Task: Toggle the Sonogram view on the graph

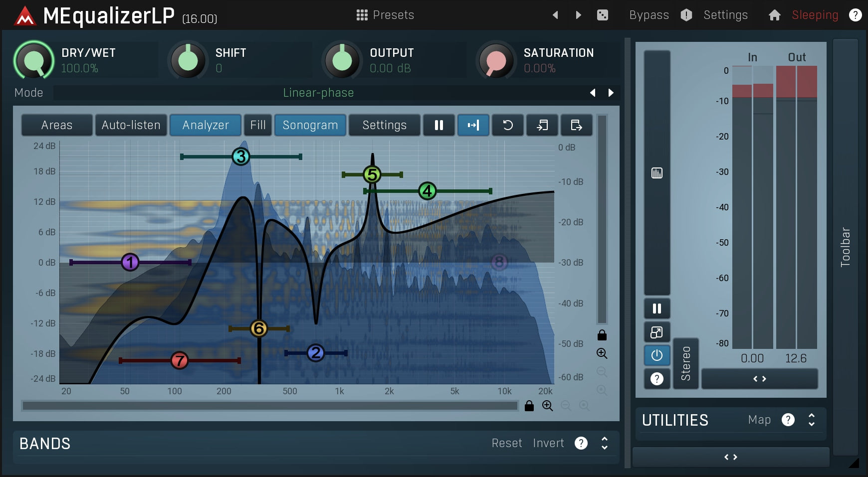Action: click(x=310, y=125)
